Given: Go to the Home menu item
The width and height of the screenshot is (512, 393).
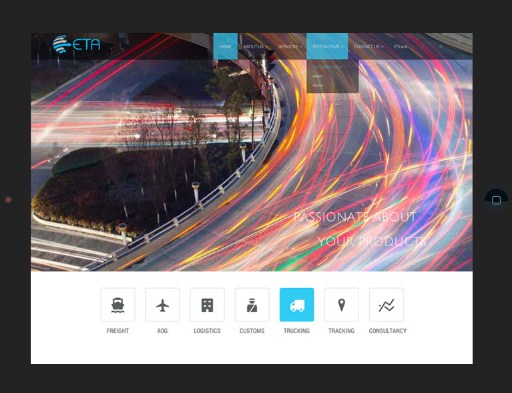Looking at the screenshot, I should pyautogui.click(x=225, y=46).
